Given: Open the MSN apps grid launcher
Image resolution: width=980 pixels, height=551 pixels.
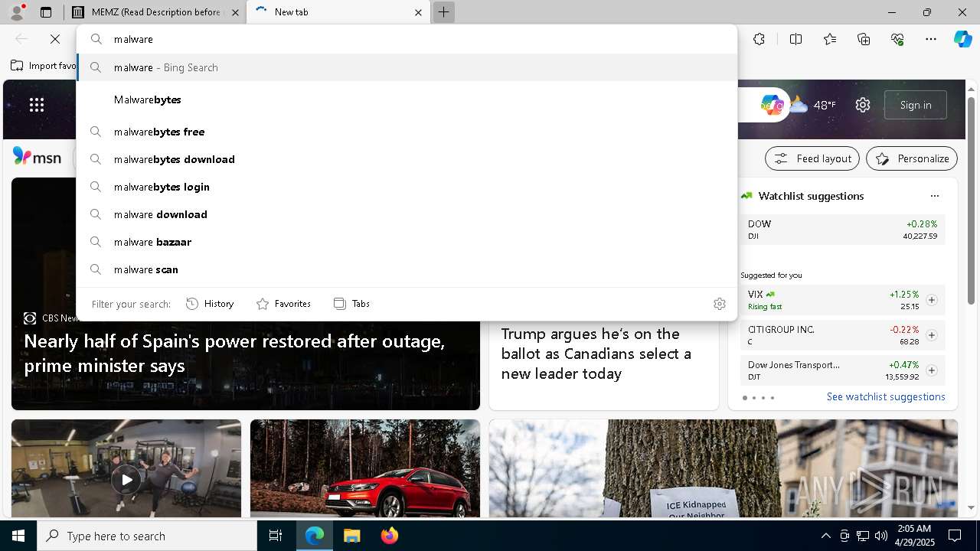Looking at the screenshot, I should (37, 105).
